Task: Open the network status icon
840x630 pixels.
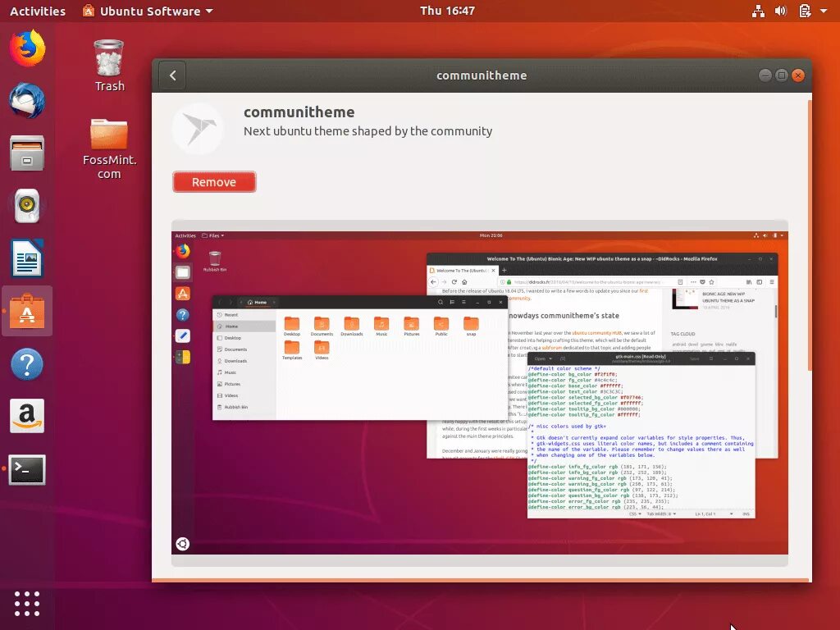Action: coord(758,11)
